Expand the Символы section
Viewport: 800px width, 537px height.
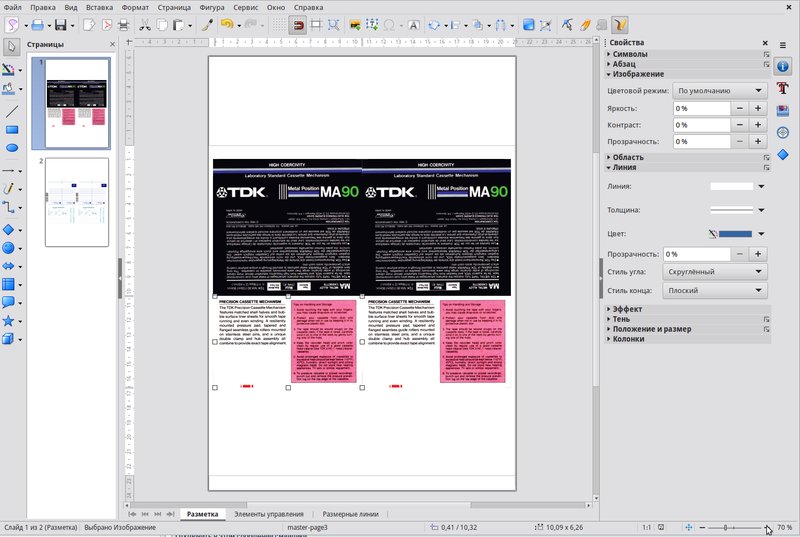point(609,54)
